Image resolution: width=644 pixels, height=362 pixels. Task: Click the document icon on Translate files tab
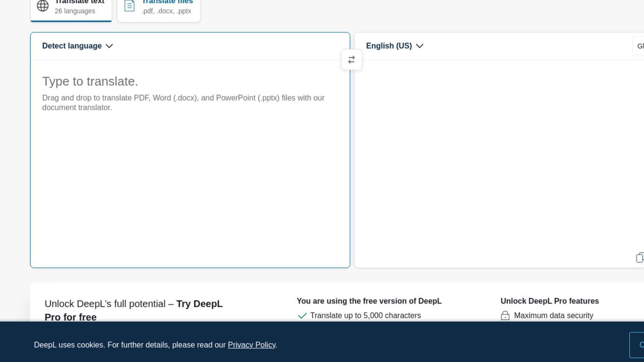pos(130,6)
